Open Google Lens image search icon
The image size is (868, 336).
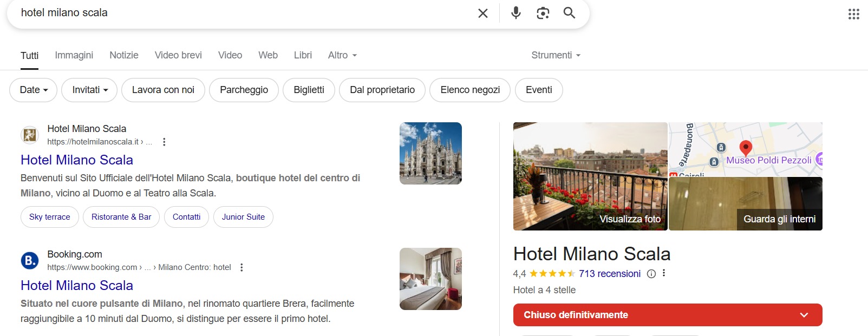[x=543, y=13]
